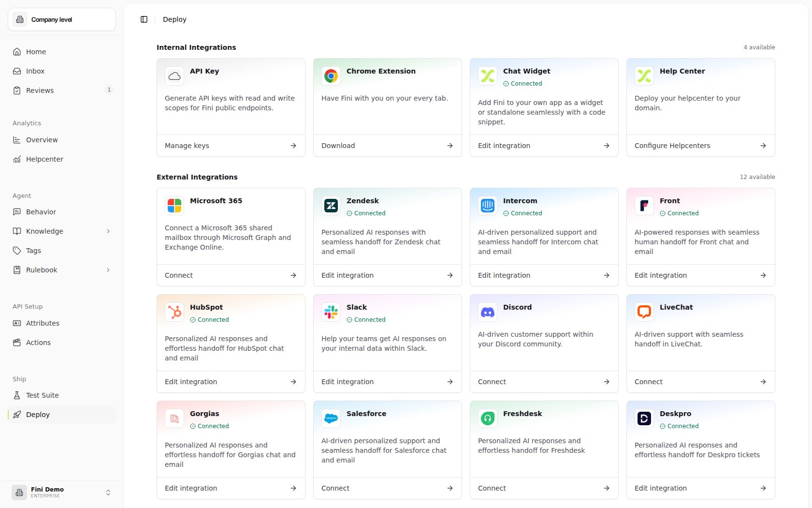Open the Tags section
The height and width of the screenshot is (508, 812).
point(62,251)
